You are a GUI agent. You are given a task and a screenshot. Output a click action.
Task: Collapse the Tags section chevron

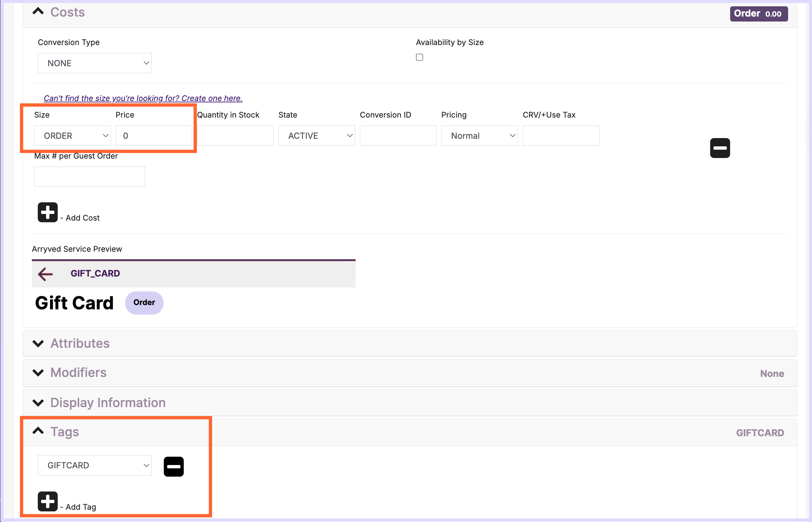pyautogui.click(x=38, y=431)
